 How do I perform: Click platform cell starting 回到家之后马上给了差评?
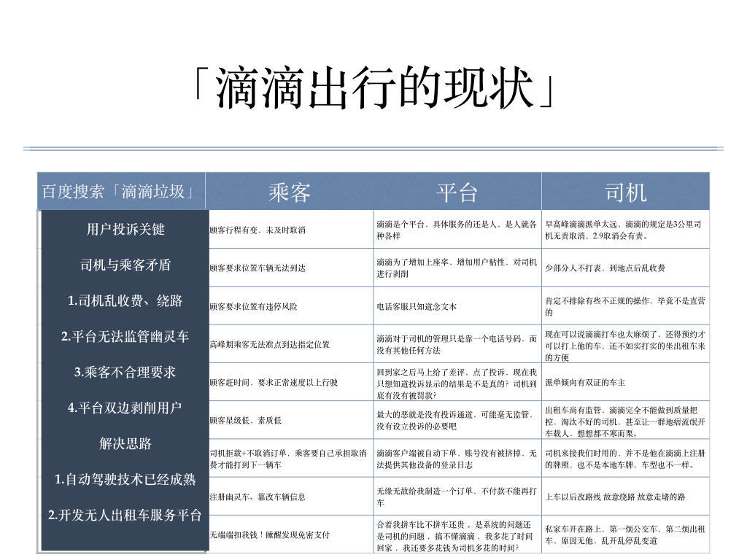457,382
